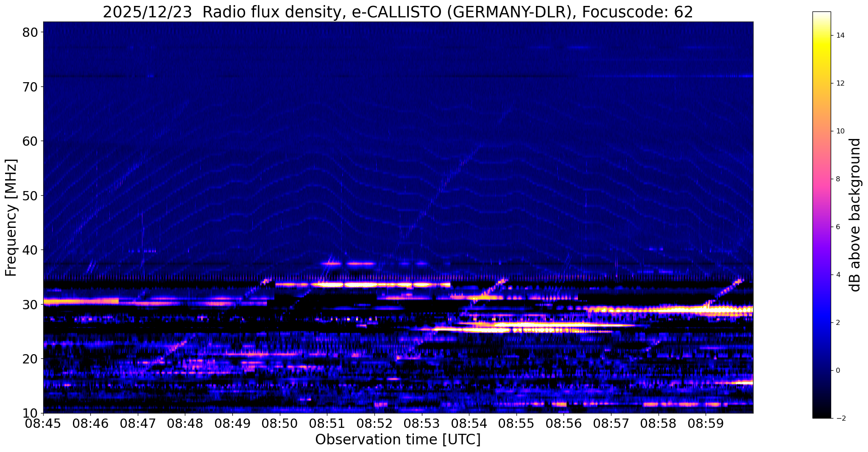Image resolution: width=868 pixels, height=452 pixels.
Task: Click the 80 MHz frequency tick label
Action: pos(31,32)
